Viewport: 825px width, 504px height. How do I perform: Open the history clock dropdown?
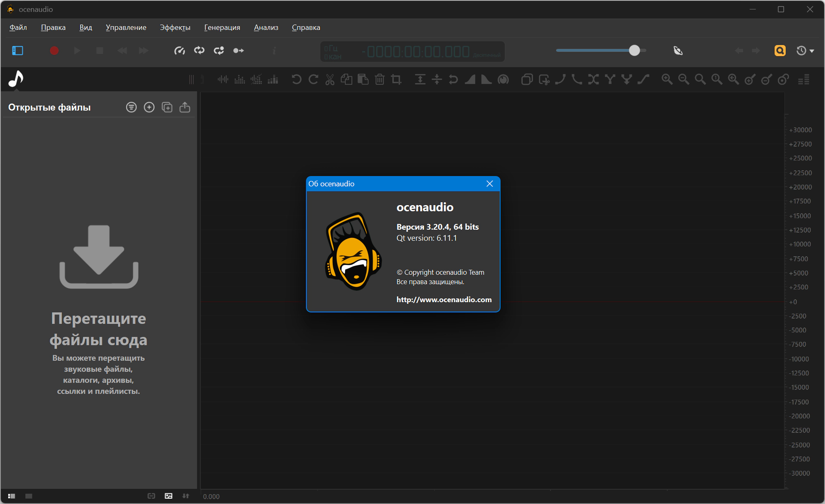pyautogui.click(x=805, y=51)
